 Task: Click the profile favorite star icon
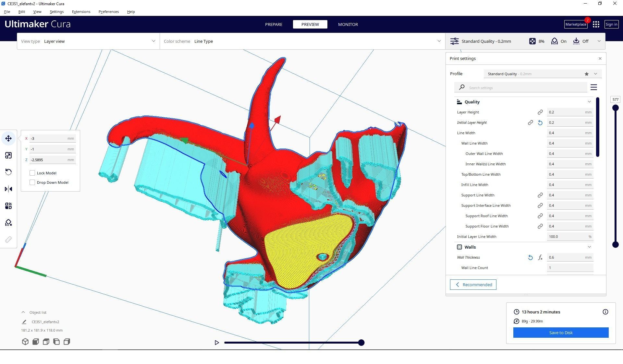(586, 74)
